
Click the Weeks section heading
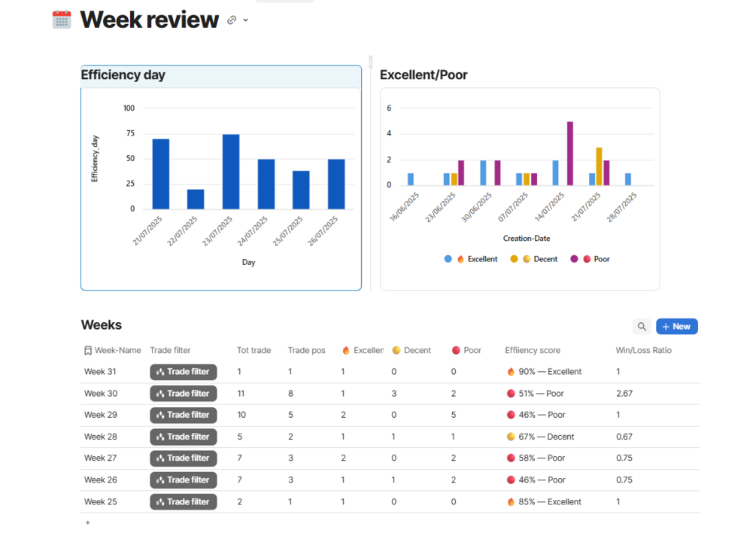click(102, 324)
